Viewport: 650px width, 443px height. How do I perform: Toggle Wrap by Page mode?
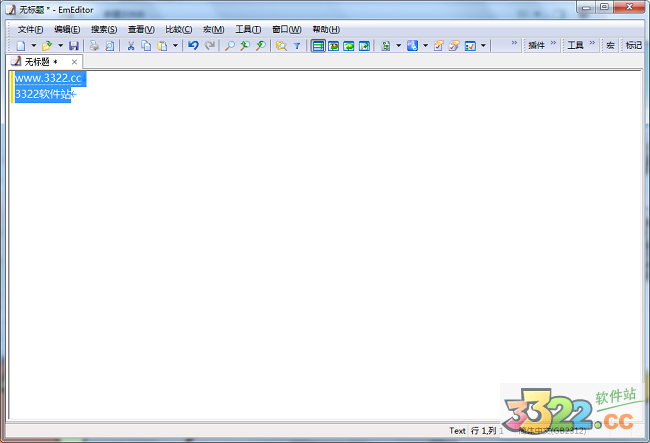coord(364,46)
